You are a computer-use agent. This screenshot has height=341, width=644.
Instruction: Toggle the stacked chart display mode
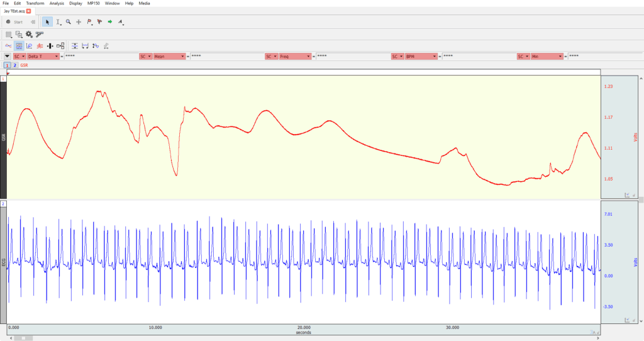click(19, 46)
